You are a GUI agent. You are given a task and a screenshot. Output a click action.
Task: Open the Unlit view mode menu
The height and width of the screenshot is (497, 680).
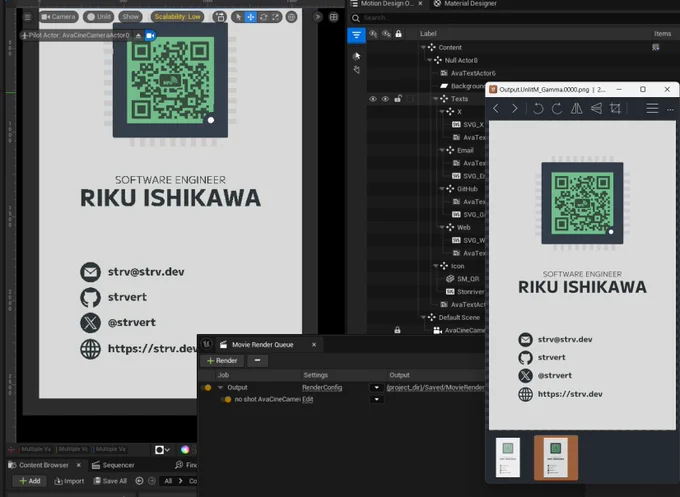pyautogui.click(x=98, y=17)
